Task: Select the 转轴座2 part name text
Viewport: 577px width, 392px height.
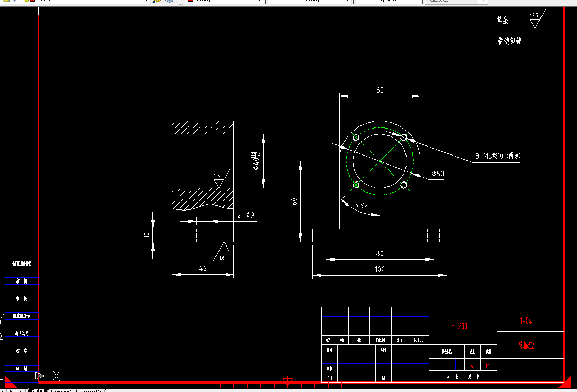Action: [526, 345]
